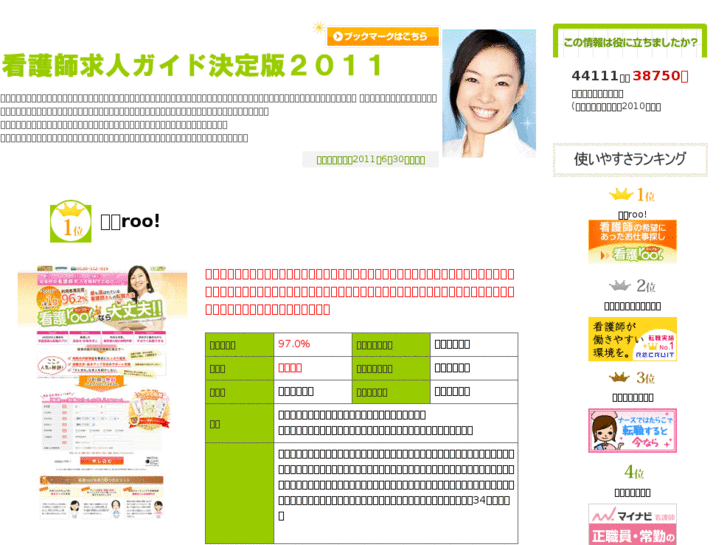Image resolution: width=727 pixels, height=545 pixels.
Task: Click the smiling nurse header photo
Action: (x=489, y=94)
